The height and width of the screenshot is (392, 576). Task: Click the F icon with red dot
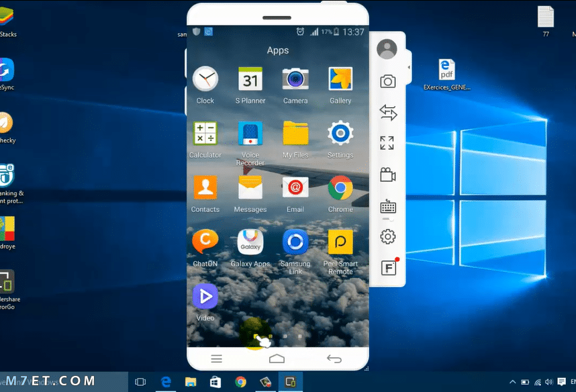click(x=389, y=267)
